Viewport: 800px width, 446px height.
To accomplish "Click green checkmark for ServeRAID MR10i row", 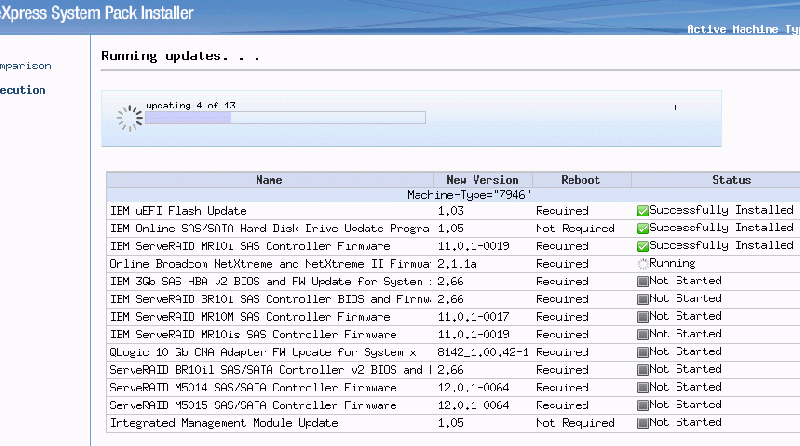I will click(642, 246).
